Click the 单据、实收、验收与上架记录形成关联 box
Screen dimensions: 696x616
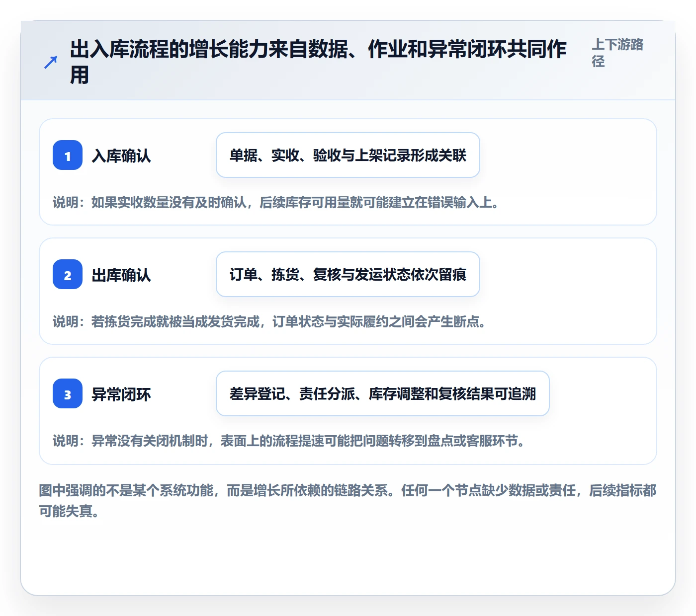pos(348,155)
